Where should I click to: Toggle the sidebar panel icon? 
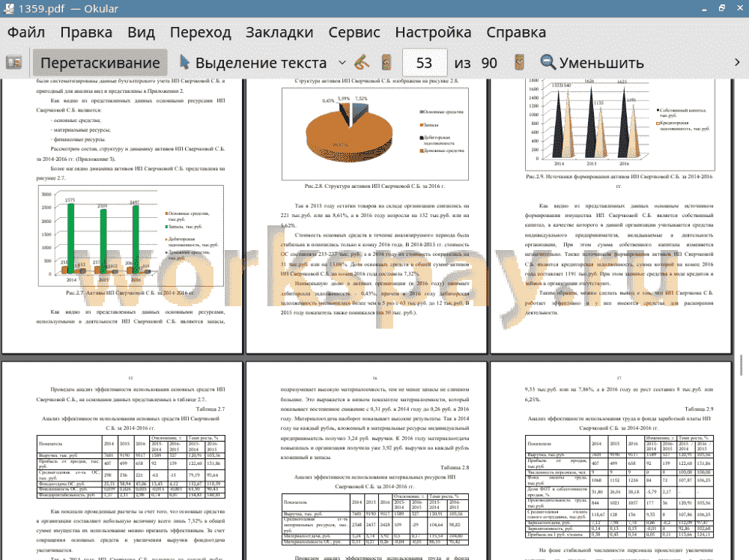pyautogui.click(x=13, y=63)
